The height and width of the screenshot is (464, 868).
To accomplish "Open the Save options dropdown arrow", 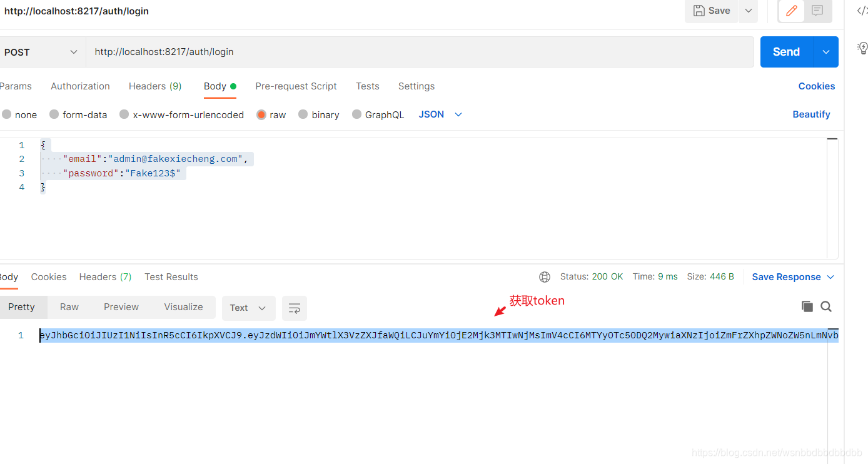I will [748, 11].
